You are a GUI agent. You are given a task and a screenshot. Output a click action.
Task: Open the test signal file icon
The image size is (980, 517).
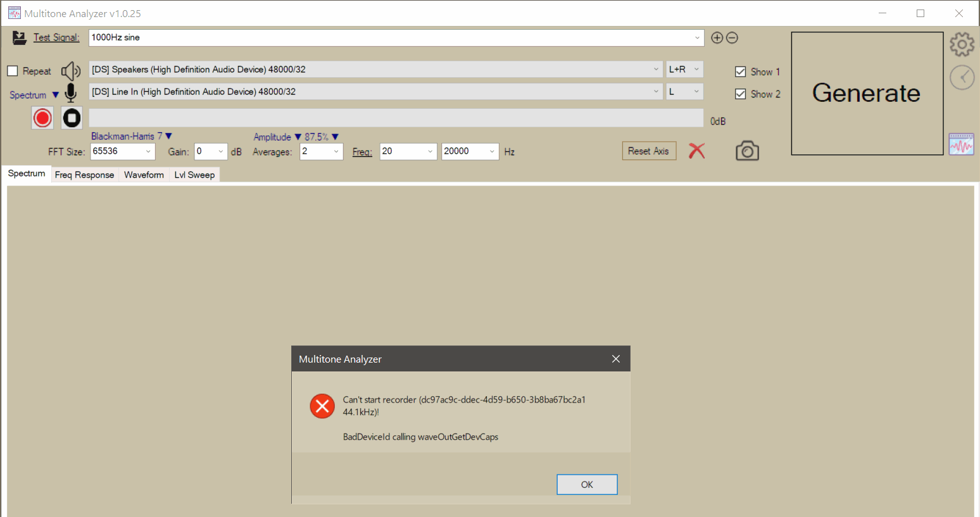coord(20,38)
